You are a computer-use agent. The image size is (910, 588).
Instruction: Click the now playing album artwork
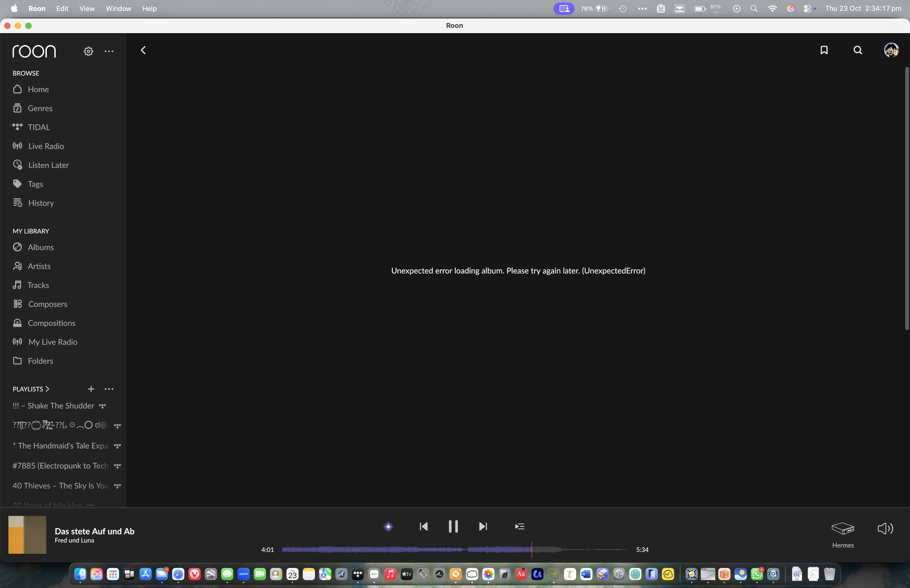coord(27,535)
